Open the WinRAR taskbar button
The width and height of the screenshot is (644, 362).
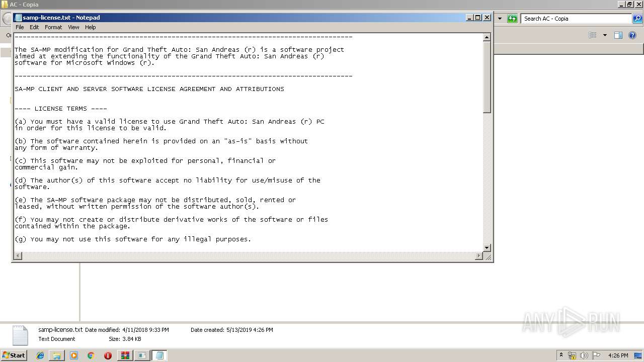pyautogui.click(x=125, y=355)
